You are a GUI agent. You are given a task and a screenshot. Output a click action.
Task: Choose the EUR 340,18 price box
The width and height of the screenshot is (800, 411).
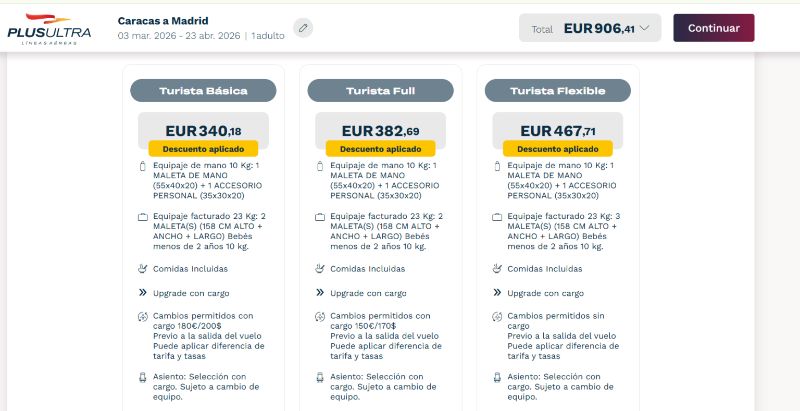tap(203, 130)
